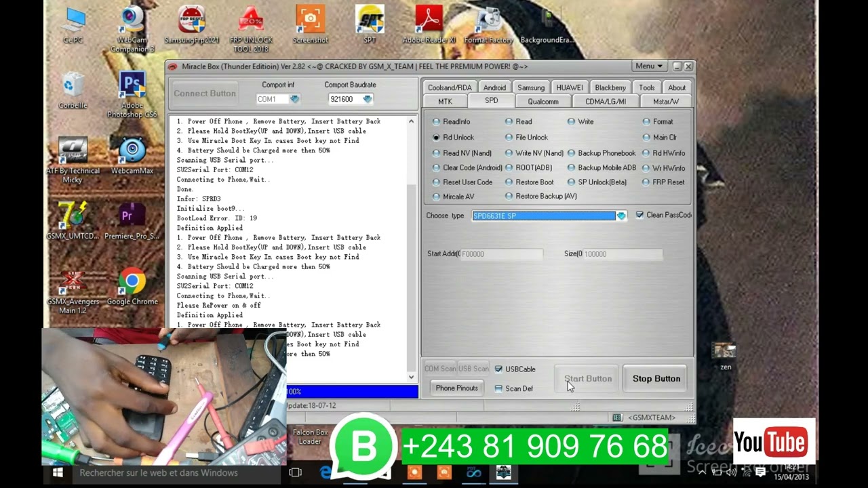Screen dimensions: 868x488
Task: Select ATF By Technical Micky icon
Action: pos(73,161)
